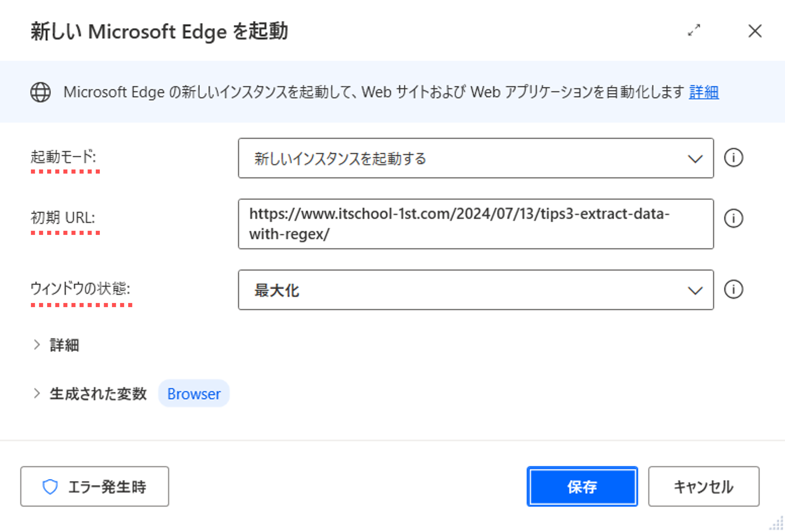This screenshot has height=532, width=785.
Task: Expand the 詳細 section
Action: pyautogui.click(x=56, y=345)
